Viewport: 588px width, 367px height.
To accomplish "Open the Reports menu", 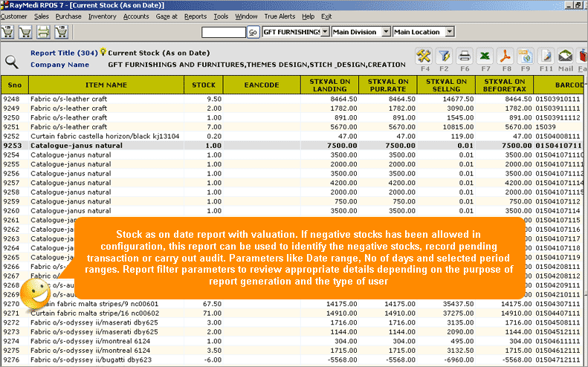I will [196, 16].
